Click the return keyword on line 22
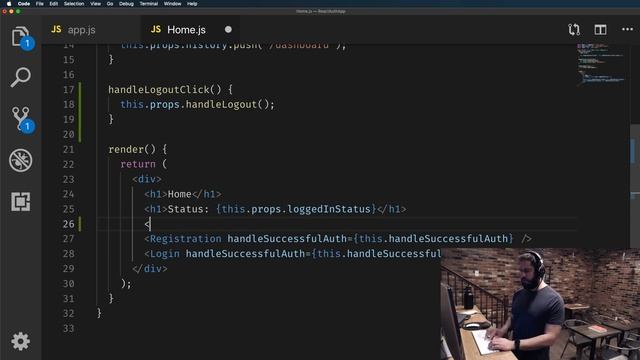Screen dimensions: 640x360 pos(138,164)
